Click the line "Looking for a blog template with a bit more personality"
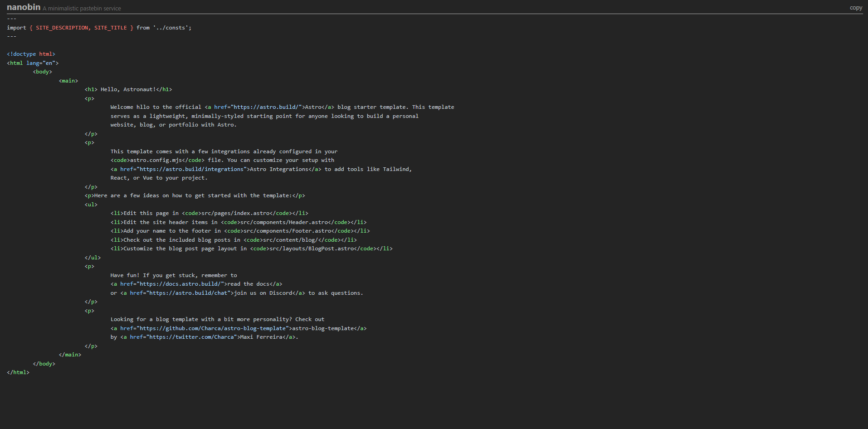This screenshot has height=429, width=868. pyautogui.click(x=217, y=319)
